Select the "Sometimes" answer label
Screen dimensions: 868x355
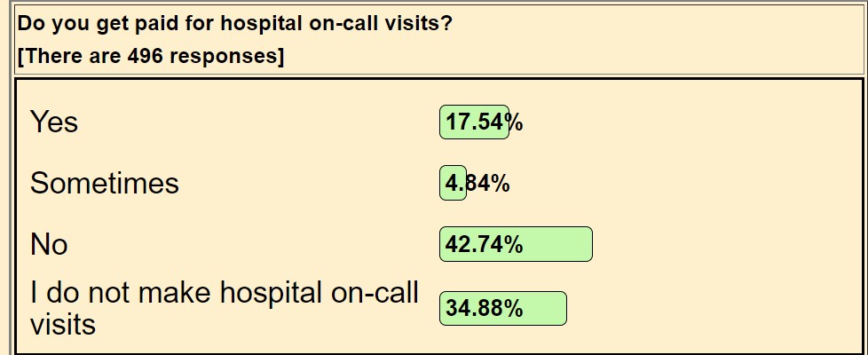tap(105, 183)
